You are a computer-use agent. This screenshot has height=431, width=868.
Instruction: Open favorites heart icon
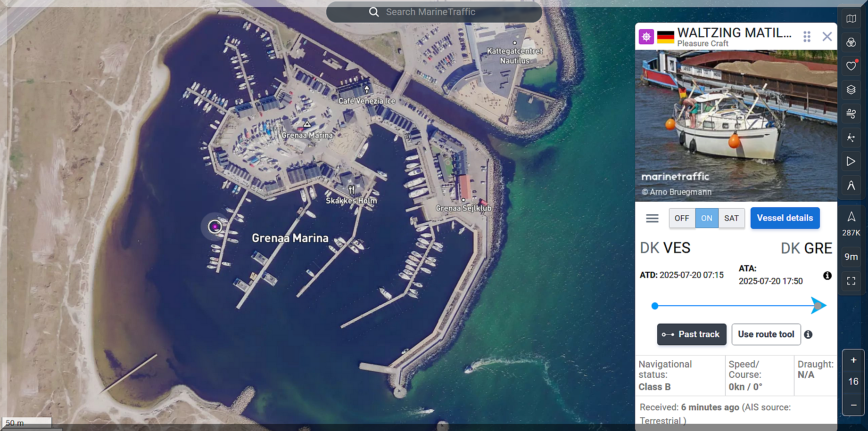click(x=851, y=66)
